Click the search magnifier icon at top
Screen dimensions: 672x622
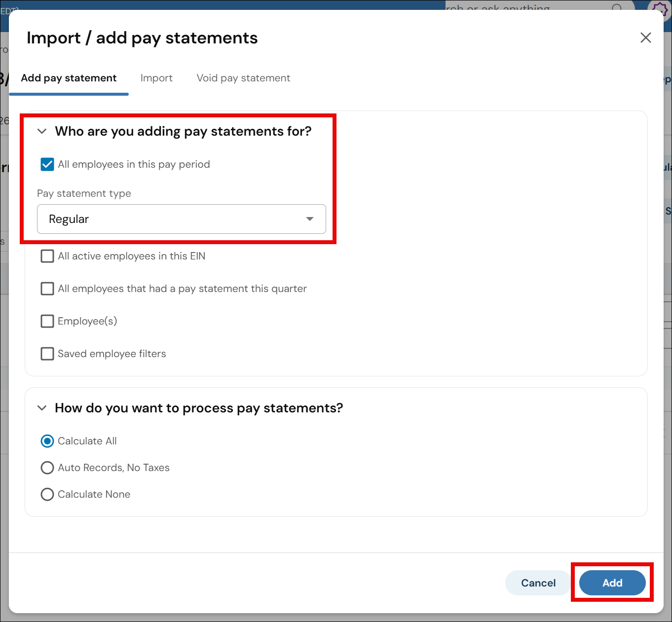617,7
